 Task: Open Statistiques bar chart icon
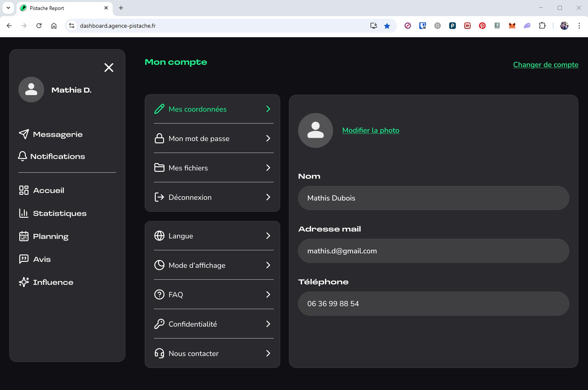[x=24, y=213]
